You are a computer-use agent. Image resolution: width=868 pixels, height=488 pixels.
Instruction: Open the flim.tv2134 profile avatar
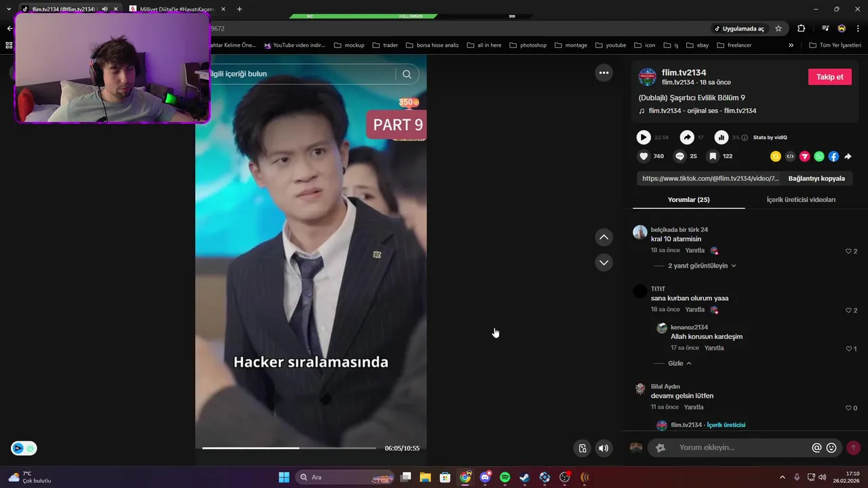(648, 77)
